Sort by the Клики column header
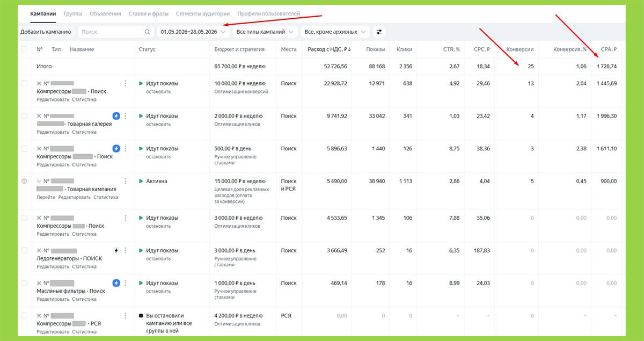 point(404,49)
